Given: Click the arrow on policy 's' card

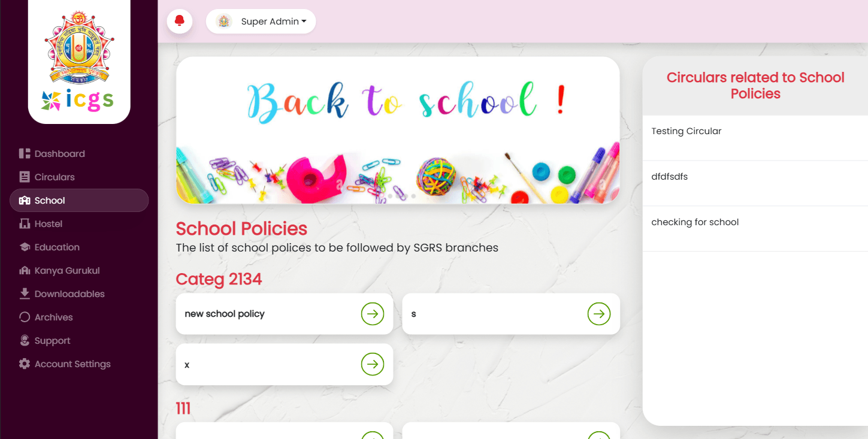Looking at the screenshot, I should [599, 314].
